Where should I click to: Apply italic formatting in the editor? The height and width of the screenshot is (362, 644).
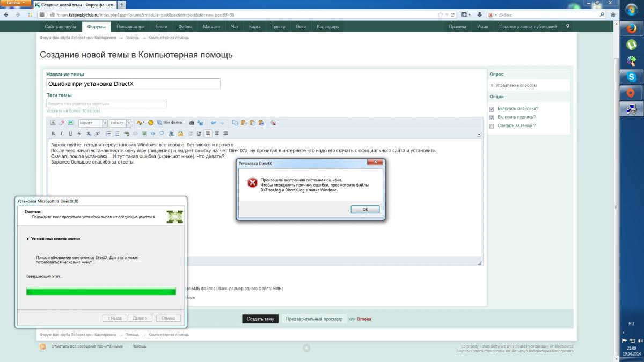62,134
